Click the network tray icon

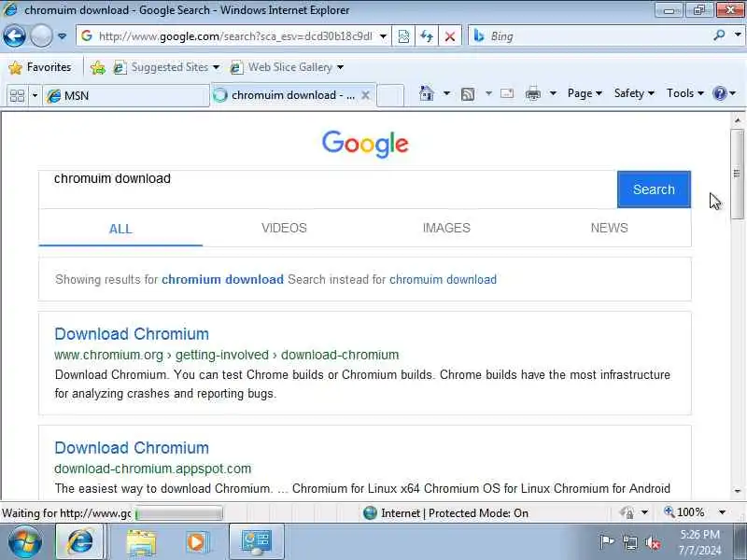point(629,542)
